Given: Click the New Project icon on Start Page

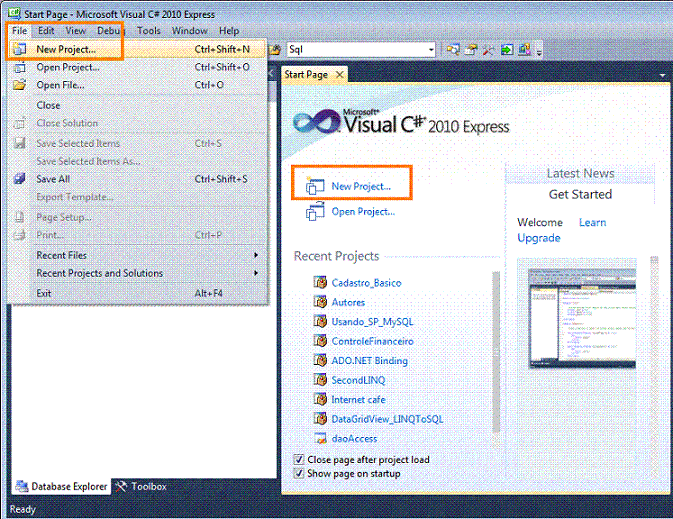Looking at the screenshot, I should pos(315,185).
